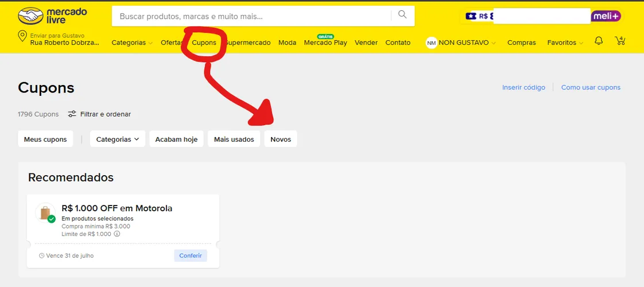Click the NM user avatar
This screenshot has width=644, height=287.
[x=431, y=42]
